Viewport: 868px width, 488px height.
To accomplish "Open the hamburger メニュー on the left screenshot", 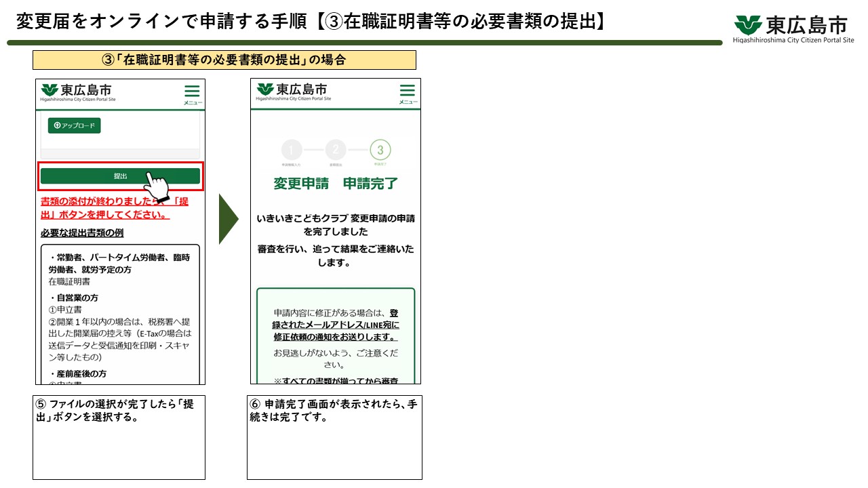I will coord(192,91).
